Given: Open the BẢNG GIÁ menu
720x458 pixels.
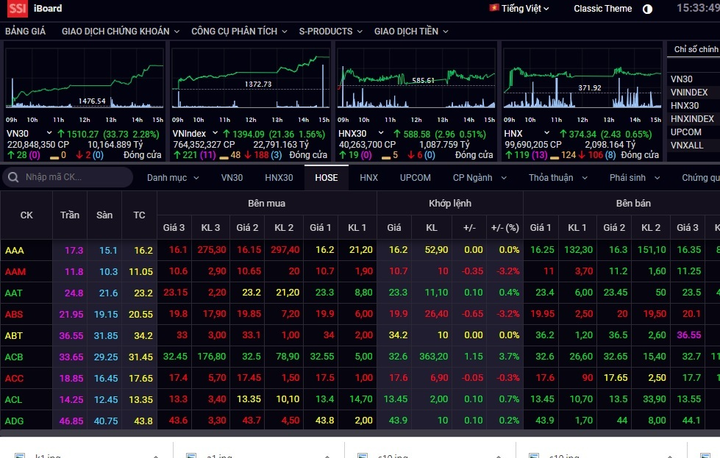Looking at the screenshot, I should (x=25, y=31).
